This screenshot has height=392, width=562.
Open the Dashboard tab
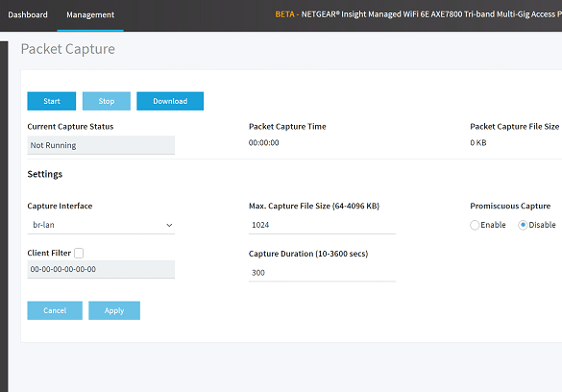pos(28,14)
